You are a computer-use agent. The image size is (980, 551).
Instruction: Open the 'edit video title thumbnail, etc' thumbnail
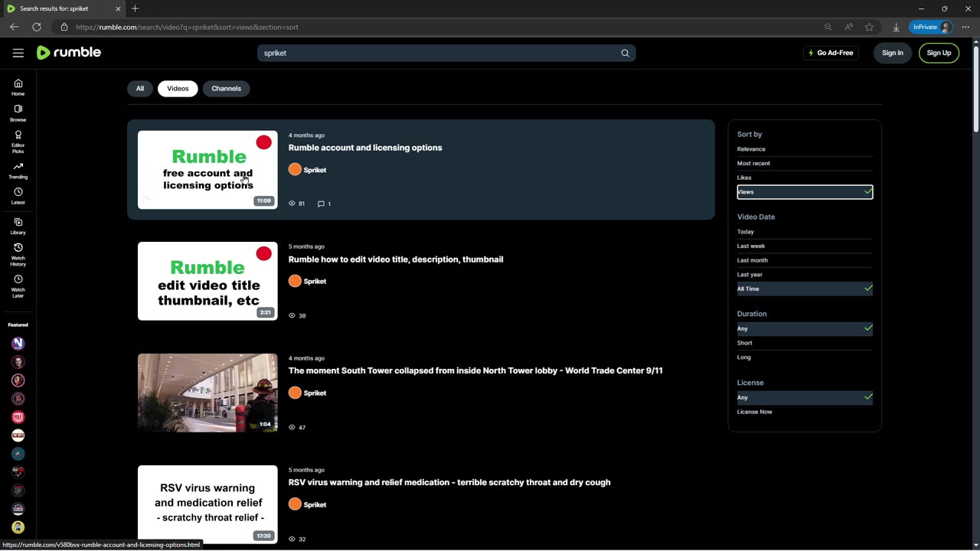[207, 281]
